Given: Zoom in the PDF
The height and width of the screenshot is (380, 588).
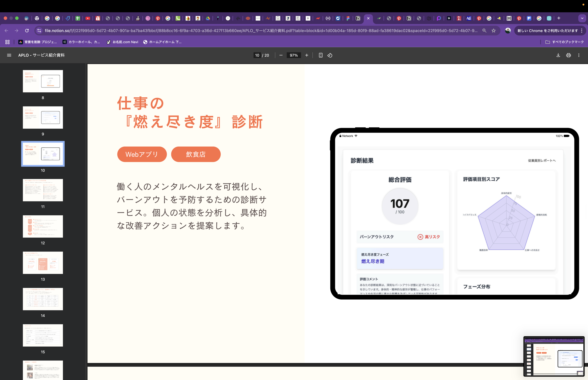Looking at the screenshot, I should tap(307, 55).
